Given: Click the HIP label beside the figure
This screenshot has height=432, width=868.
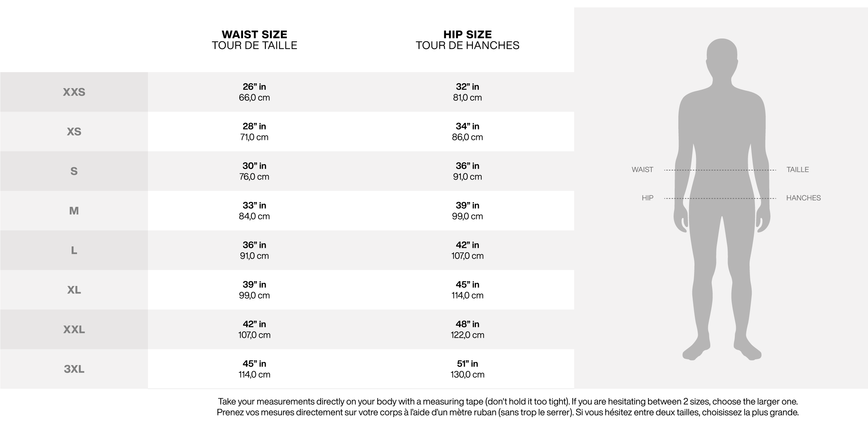Looking at the screenshot, I should click(x=647, y=198).
